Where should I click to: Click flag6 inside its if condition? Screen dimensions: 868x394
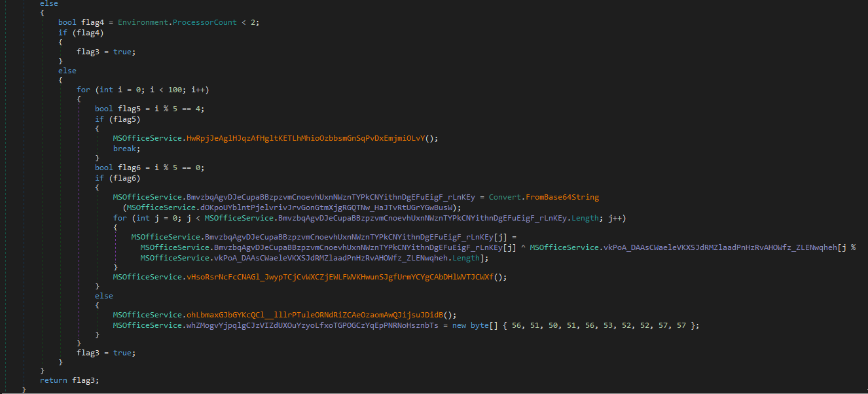(x=126, y=177)
